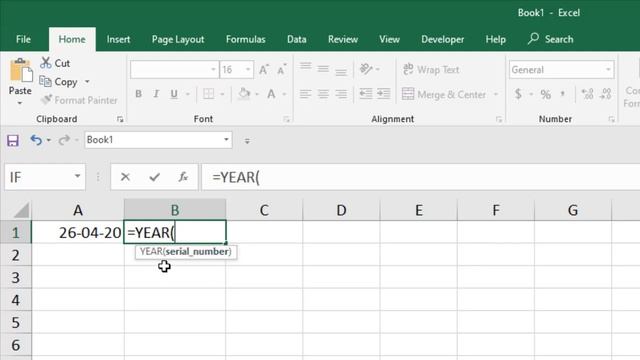Select Bottom Align
640x360 pixels.
pos(341,73)
